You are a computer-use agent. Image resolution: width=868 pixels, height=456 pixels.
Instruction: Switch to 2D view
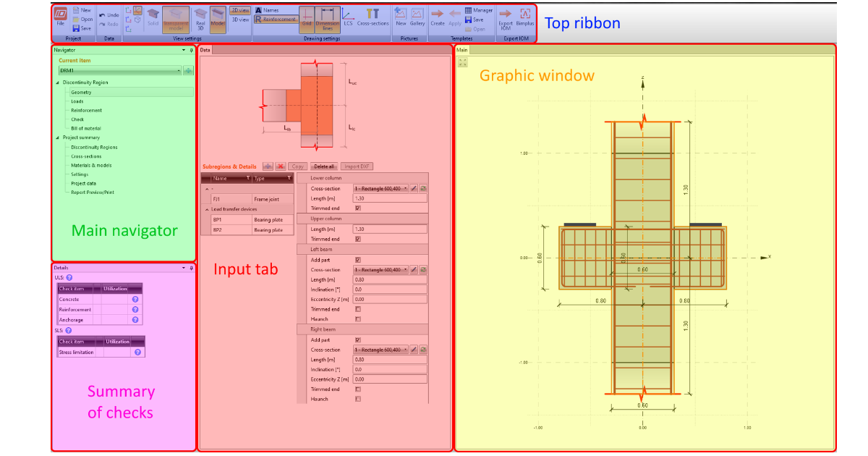(240, 11)
